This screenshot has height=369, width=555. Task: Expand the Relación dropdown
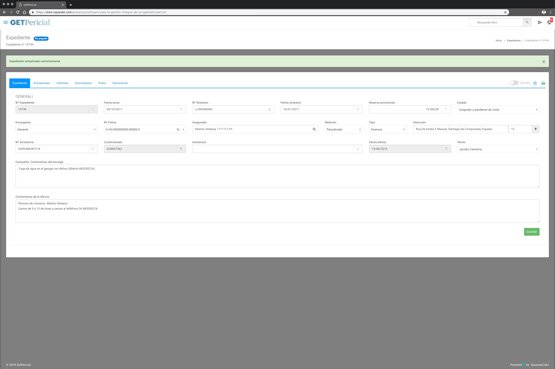343,129
